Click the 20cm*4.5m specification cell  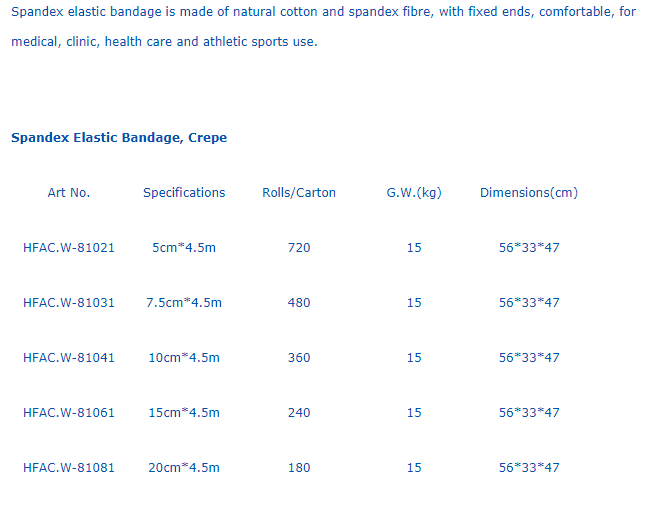[x=184, y=468]
